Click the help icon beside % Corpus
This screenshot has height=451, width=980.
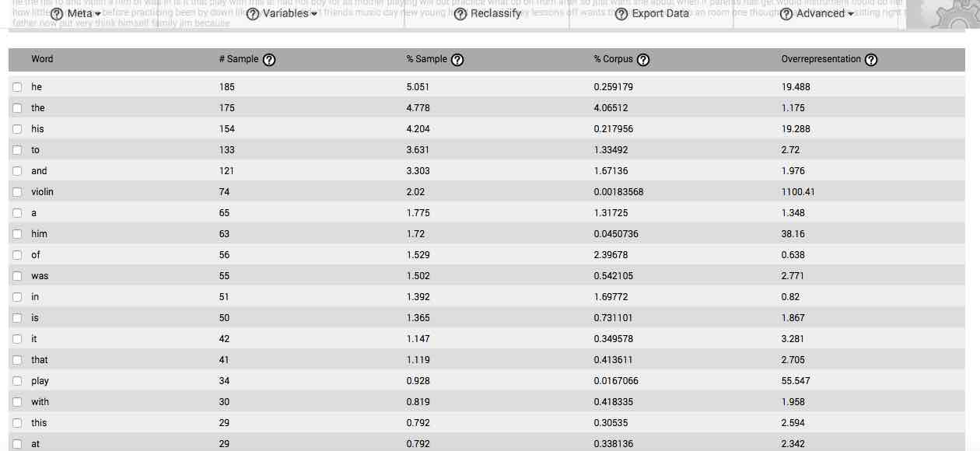643,60
